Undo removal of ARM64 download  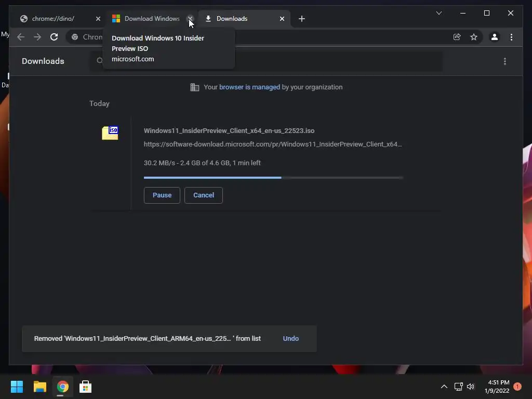coord(291,339)
